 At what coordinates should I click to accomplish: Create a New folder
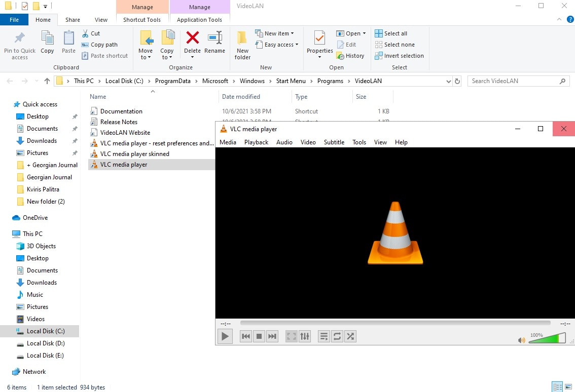pos(242,45)
